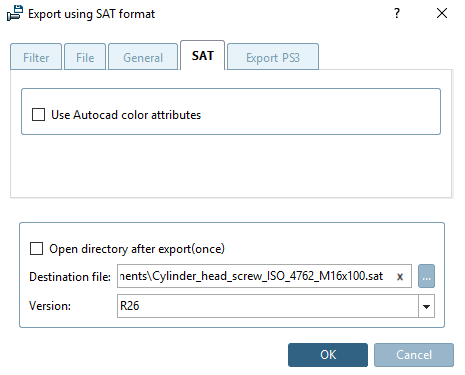This screenshot has height=375, width=465.
Task: Click the export icon in the title bar
Action: coord(15,13)
